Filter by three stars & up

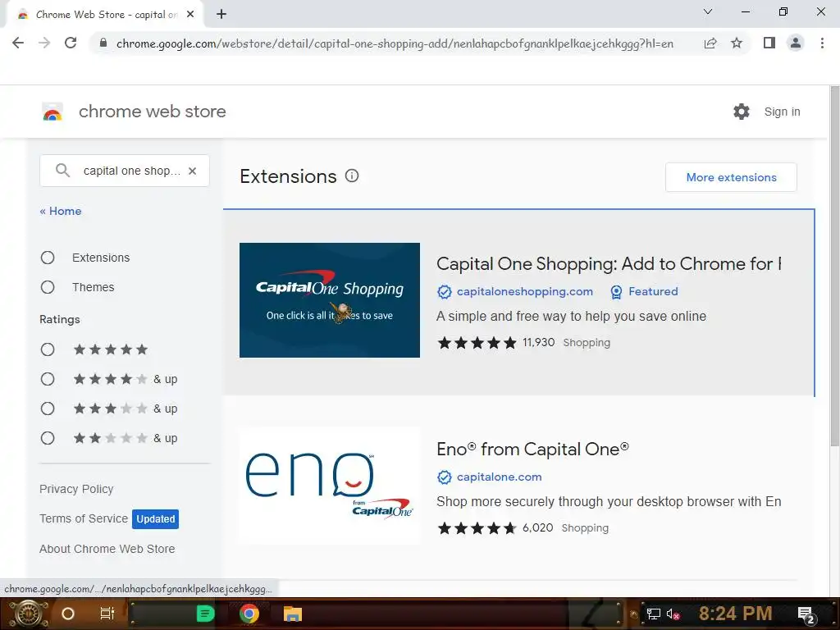click(x=48, y=409)
